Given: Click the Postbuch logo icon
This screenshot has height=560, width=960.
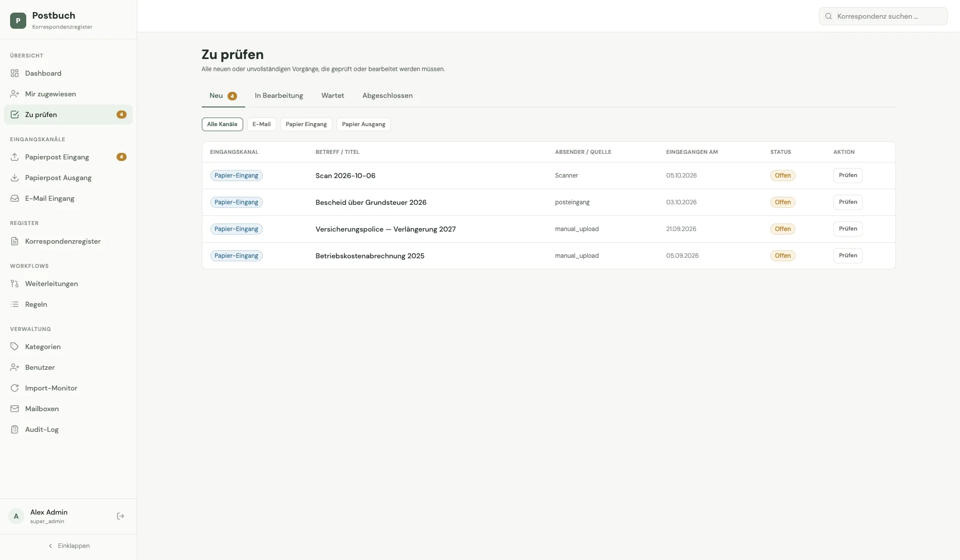Looking at the screenshot, I should click(x=18, y=21).
